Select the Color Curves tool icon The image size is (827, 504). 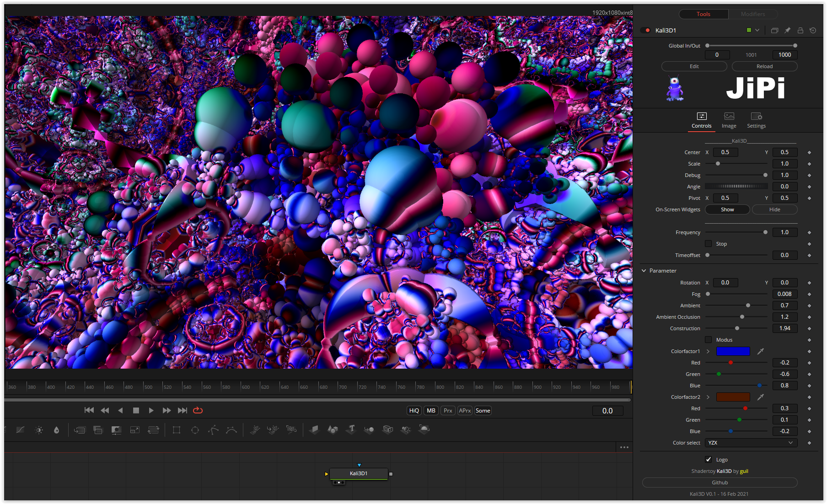coord(21,430)
